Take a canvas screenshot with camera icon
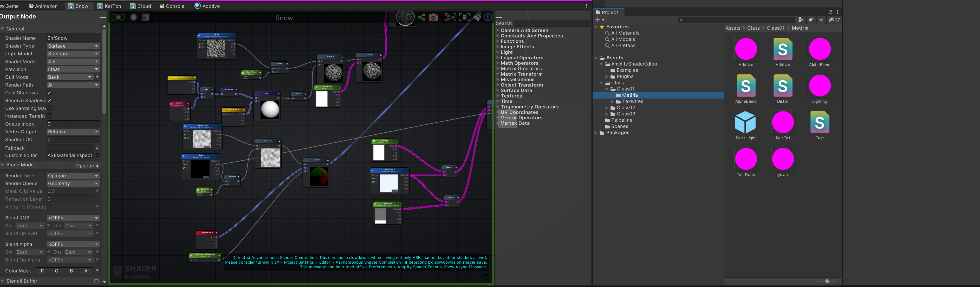This screenshot has width=980, height=287. tap(433, 17)
